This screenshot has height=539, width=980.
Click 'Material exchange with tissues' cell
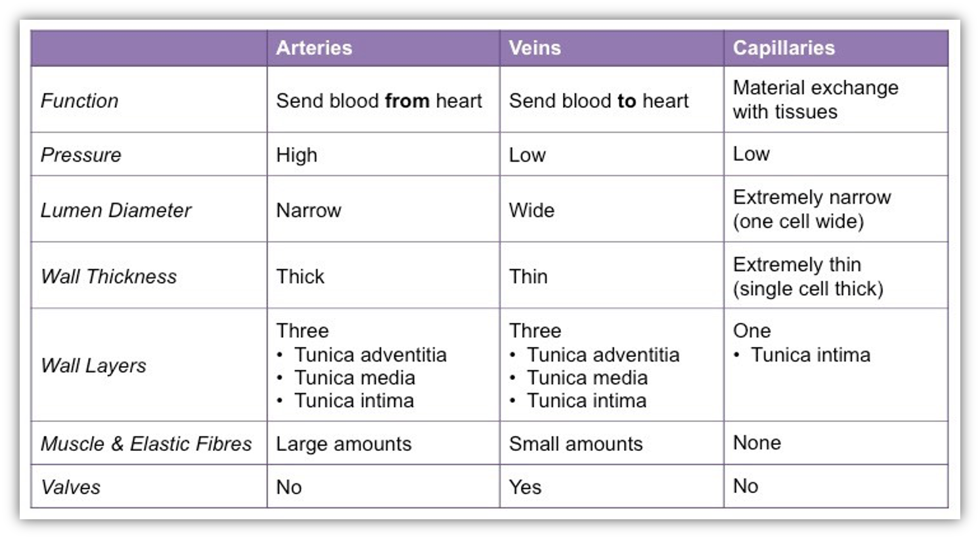[x=815, y=100]
